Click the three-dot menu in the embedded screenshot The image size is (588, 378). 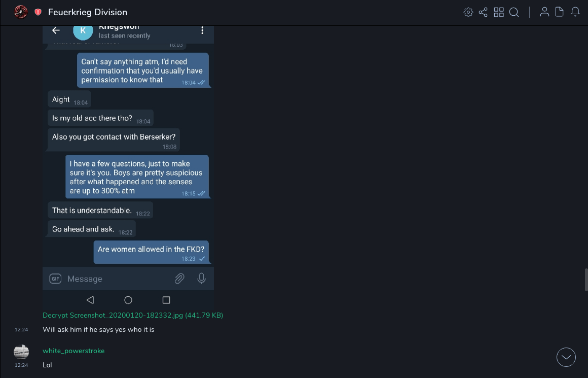coord(202,30)
